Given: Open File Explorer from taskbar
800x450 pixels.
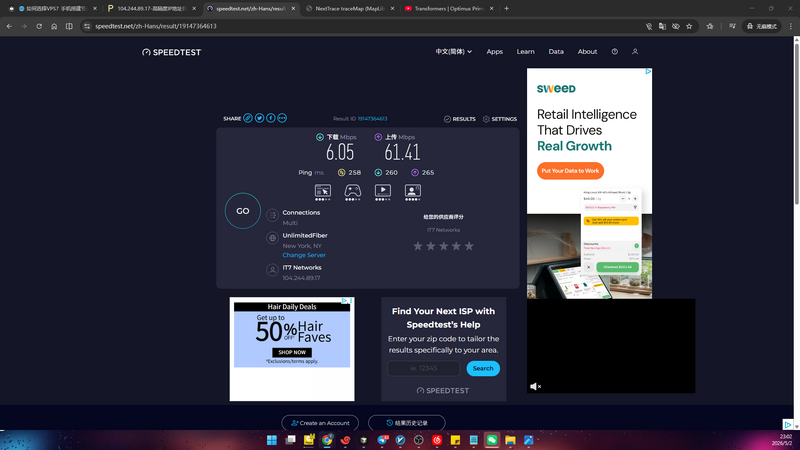Looking at the screenshot, I should [510, 440].
